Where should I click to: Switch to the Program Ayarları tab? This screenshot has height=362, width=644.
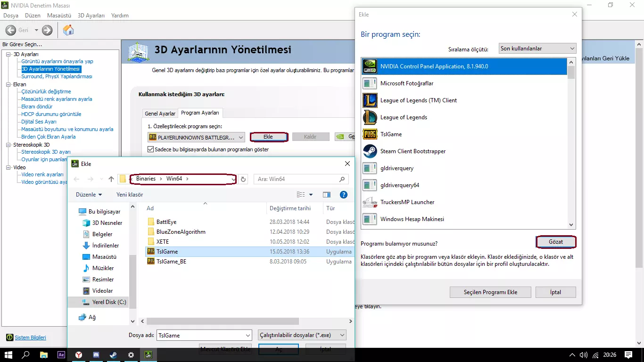(x=200, y=113)
